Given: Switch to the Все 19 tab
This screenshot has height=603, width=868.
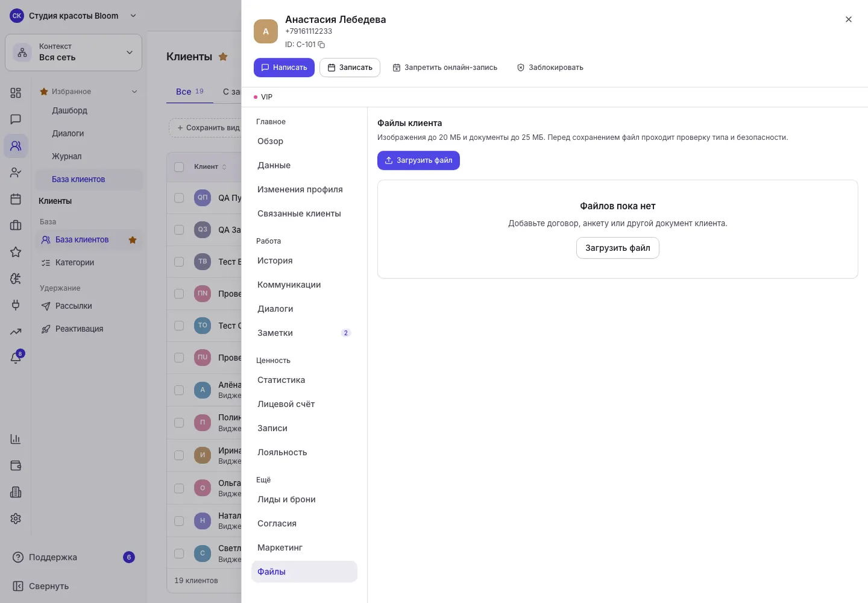Looking at the screenshot, I should click(x=190, y=92).
